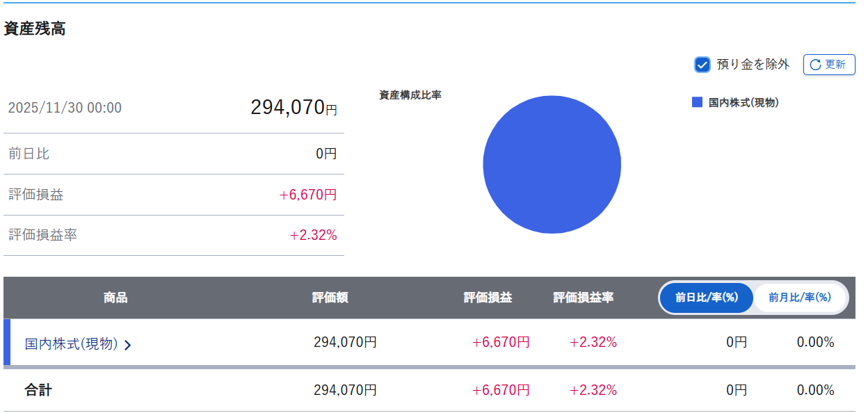Click the 2025/11/30 00:00 date text
This screenshot has height=413, width=868.
(x=65, y=108)
